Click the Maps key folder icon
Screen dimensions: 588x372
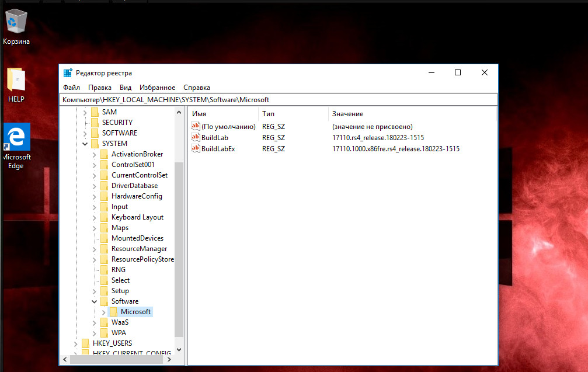click(x=105, y=228)
